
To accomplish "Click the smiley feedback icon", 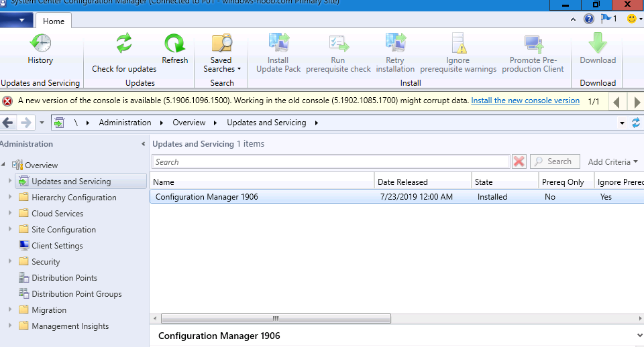I will tap(632, 19).
